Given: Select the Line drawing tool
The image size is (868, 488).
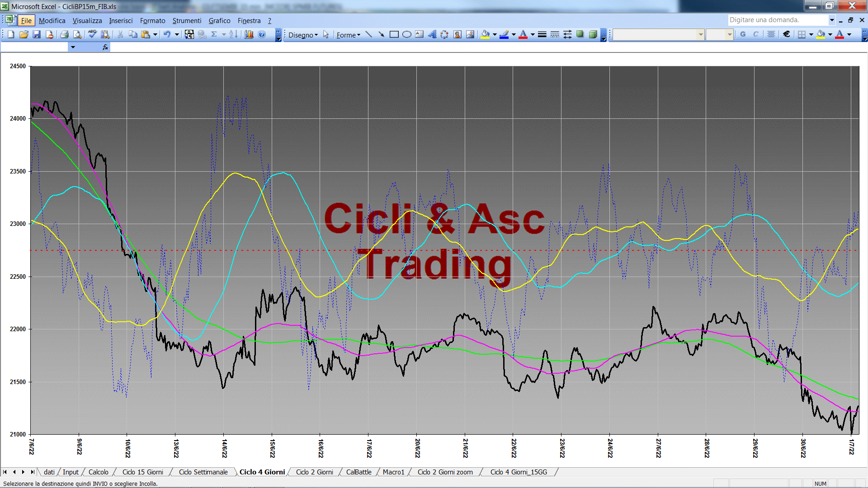Looking at the screenshot, I should tap(369, 34).
